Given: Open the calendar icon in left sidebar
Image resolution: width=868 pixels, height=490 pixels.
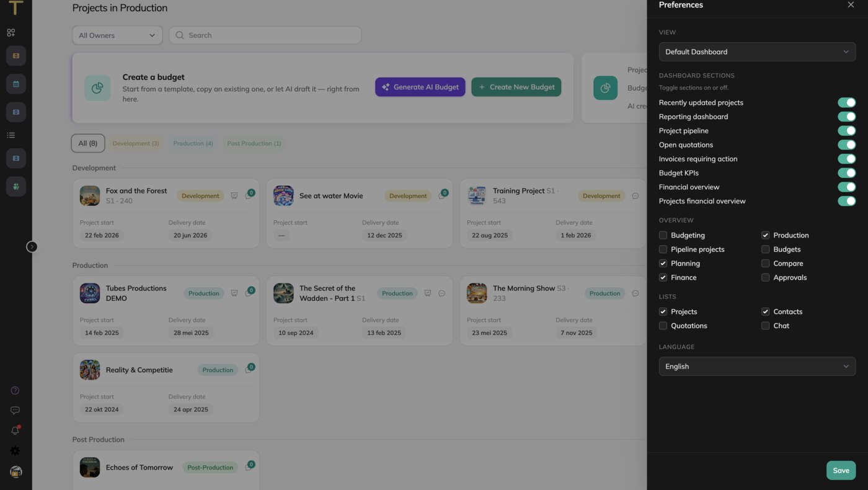Looking at the screenshot, I should (x=16, y=84).
